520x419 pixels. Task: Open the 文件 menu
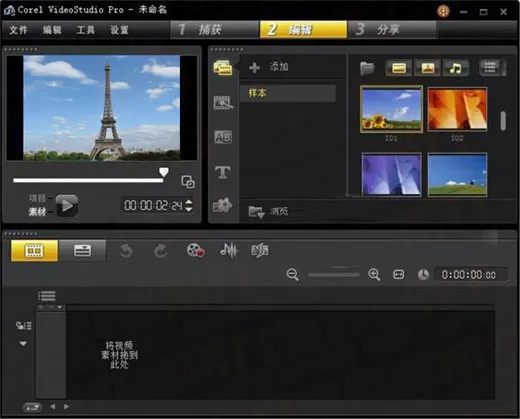coord(18,30)
